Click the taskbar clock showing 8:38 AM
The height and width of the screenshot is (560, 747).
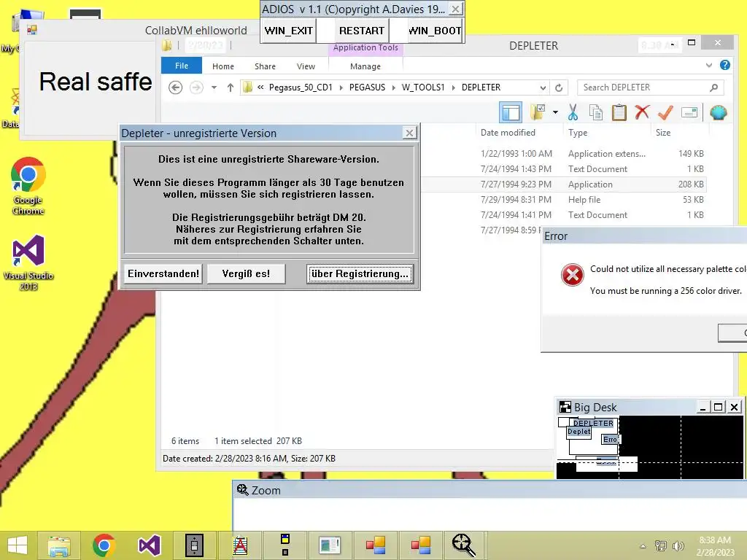click(x=715, y=546)
